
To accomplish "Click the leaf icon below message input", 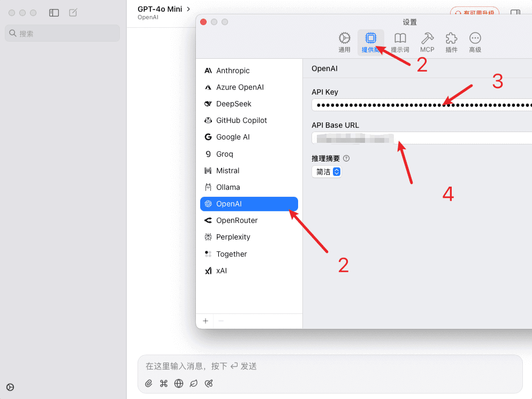I will [194, 383].
